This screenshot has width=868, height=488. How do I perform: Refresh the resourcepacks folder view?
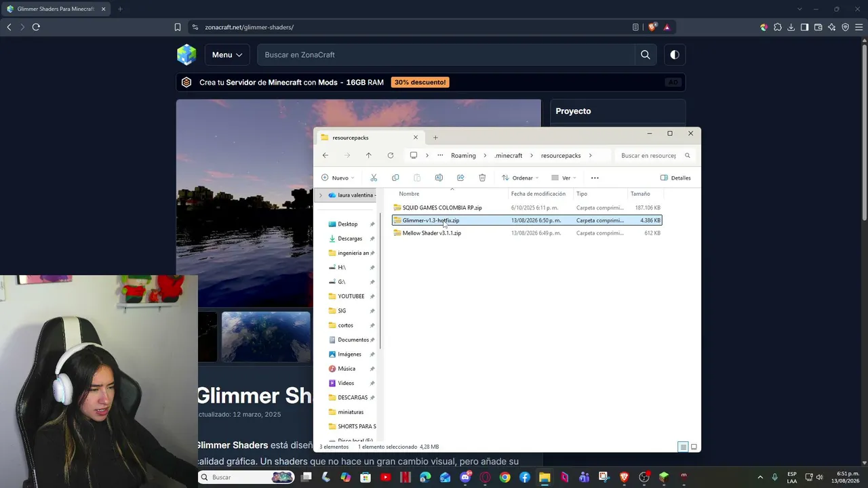click(x=391, y=155)
